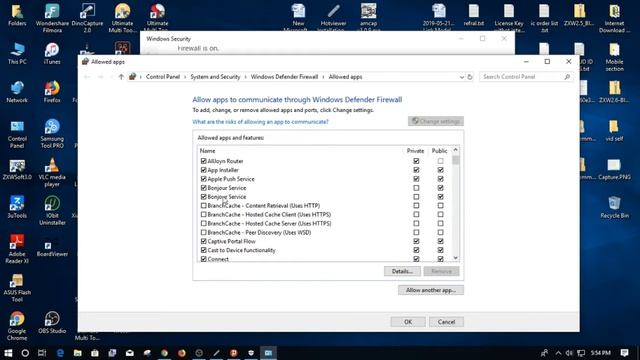Expand the address bar history dropdown
This screenshot has width=640, height=360.
(462, 77)
